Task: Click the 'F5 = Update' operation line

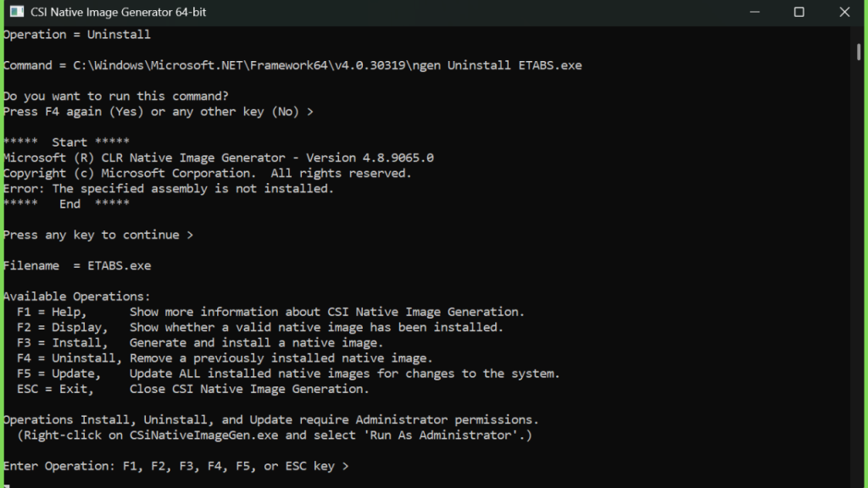Action: point(288,374)
